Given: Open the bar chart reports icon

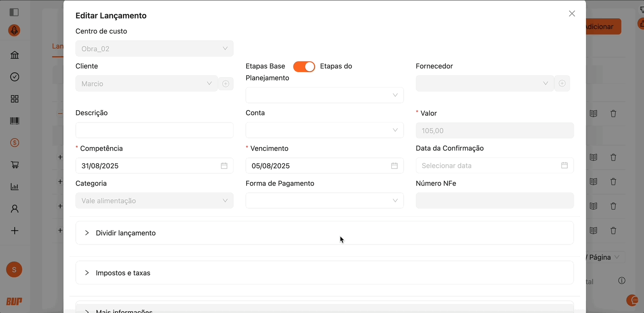Looking at the screenshot, I should pyautogui.click(x=15, y=187).
